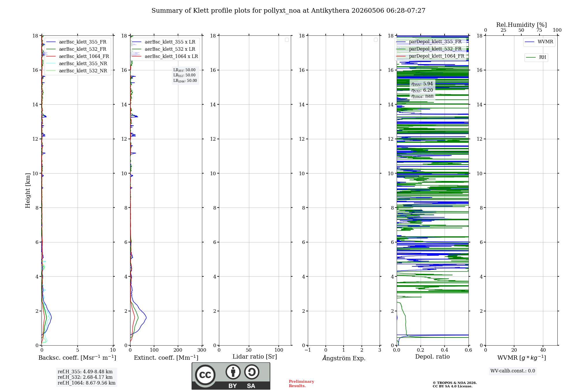Click the 'ref.H_1064: 8.67-9.56 km' text
This screenshot has height=392, width=577.
pyautogui.click(x=87, y=383)
